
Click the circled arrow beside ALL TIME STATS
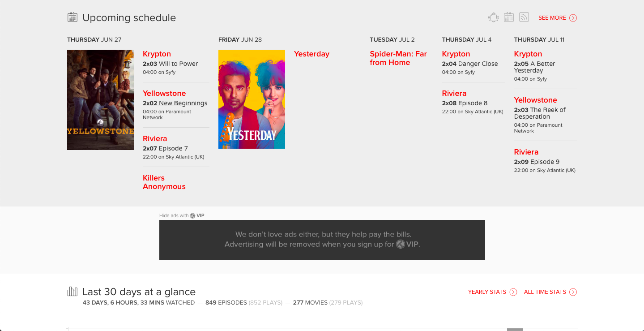[x=573, y=292]
